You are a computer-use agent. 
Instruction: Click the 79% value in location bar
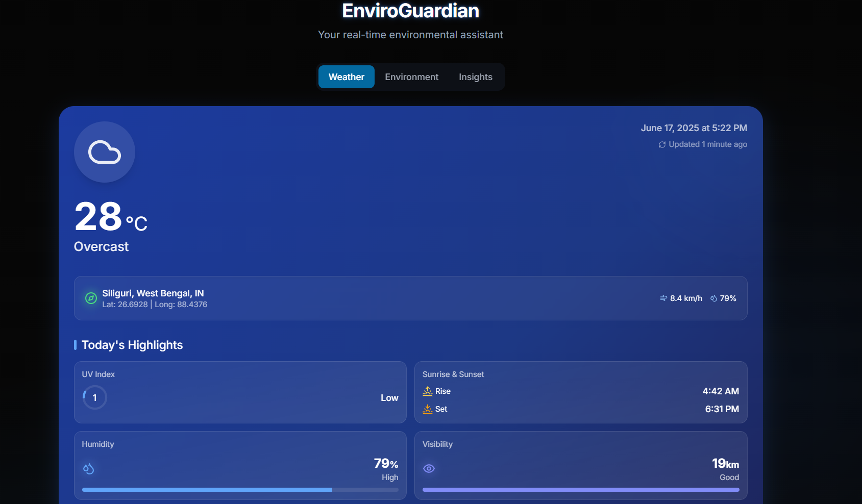click(x=728, y=298)
